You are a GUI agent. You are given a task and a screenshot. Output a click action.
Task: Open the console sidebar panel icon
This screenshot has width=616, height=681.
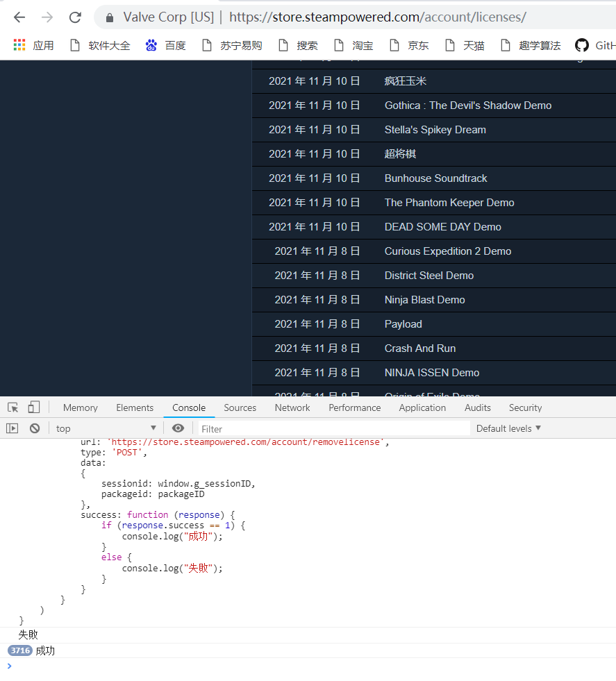click(x=12, y=428)
